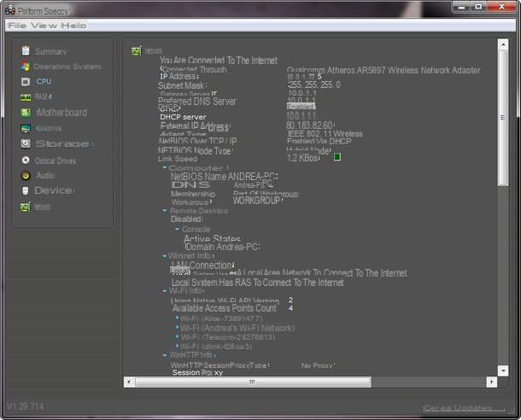
Task: Expand Wi-Fi (Andrea's Wi-Fi Network) entry
Action: 178,327
